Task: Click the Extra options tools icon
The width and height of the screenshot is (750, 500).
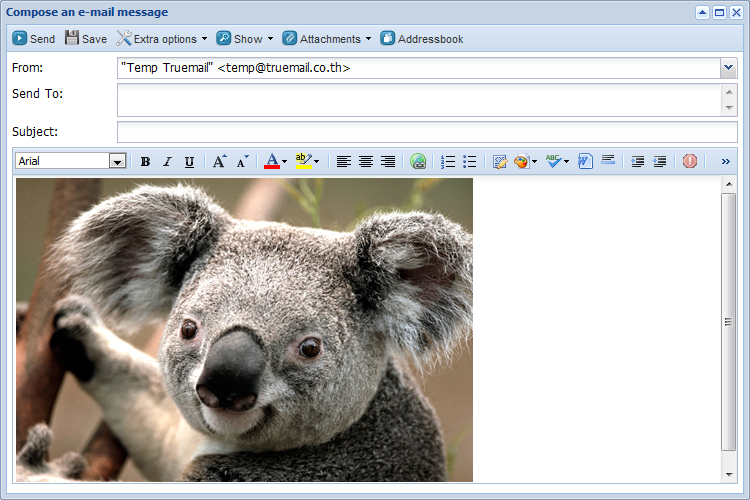Action: coord(124,38)
